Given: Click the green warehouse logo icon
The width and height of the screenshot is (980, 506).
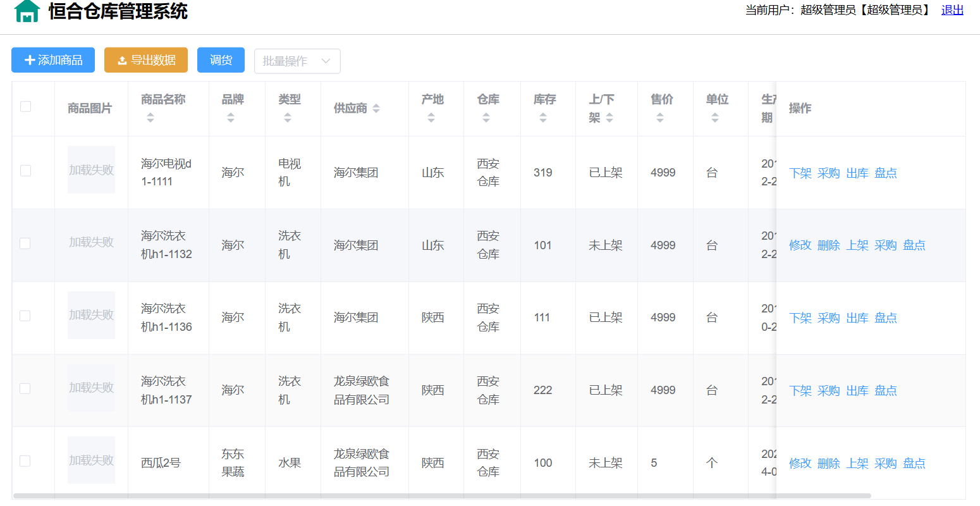Looking at the screenshot, I should click(27, 11).
